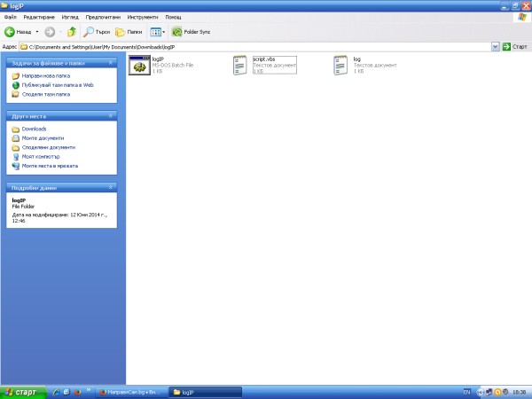532x399 pixels.
Task: Toggle the Папки (Folders) pane
Action: tap(129, 31)
